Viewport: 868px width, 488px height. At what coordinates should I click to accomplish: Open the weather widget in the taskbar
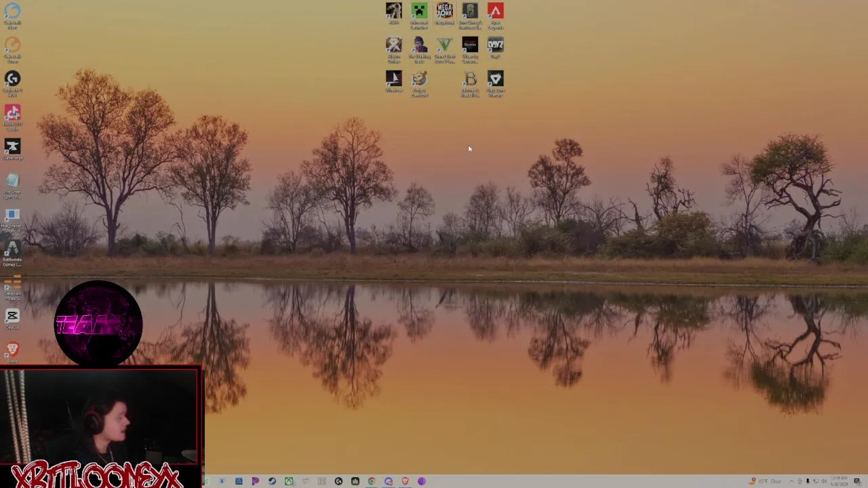pos(766,481)
